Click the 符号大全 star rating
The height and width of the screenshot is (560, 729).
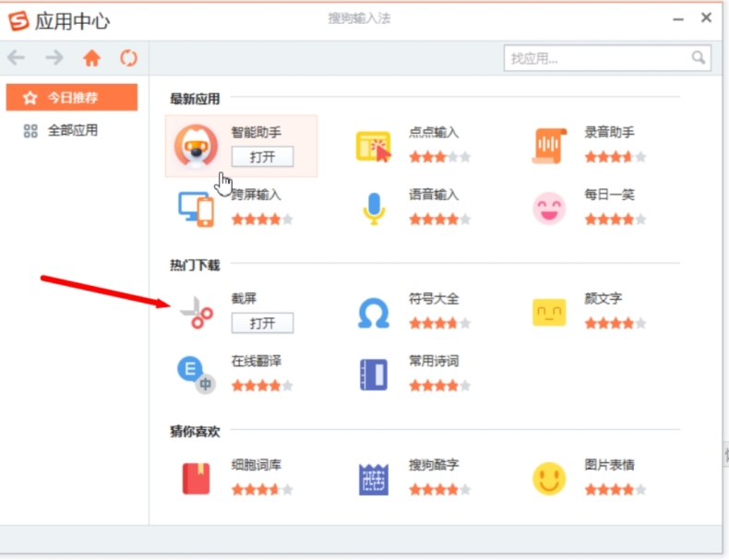[440, 324]
